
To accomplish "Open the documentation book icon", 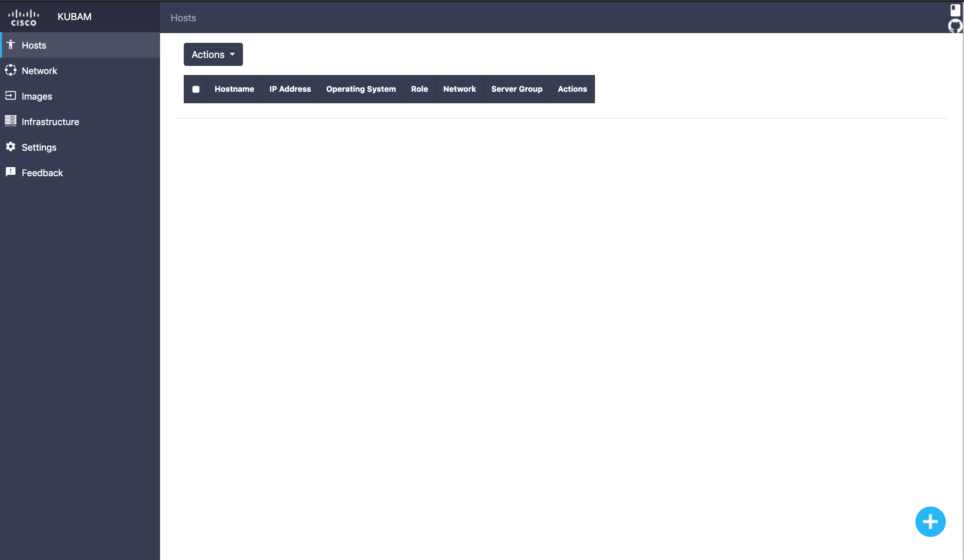I will click(955, 10).
